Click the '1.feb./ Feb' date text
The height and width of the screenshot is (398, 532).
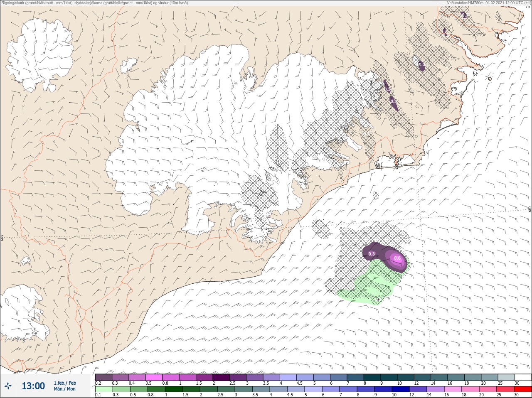[x=65, y=383]
